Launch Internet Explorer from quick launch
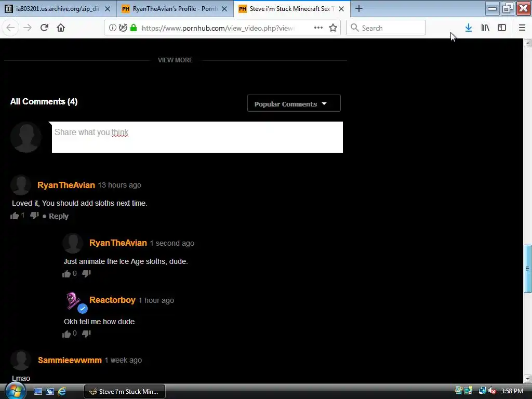This screenshot has width=532, height=399. pos(62,392)
